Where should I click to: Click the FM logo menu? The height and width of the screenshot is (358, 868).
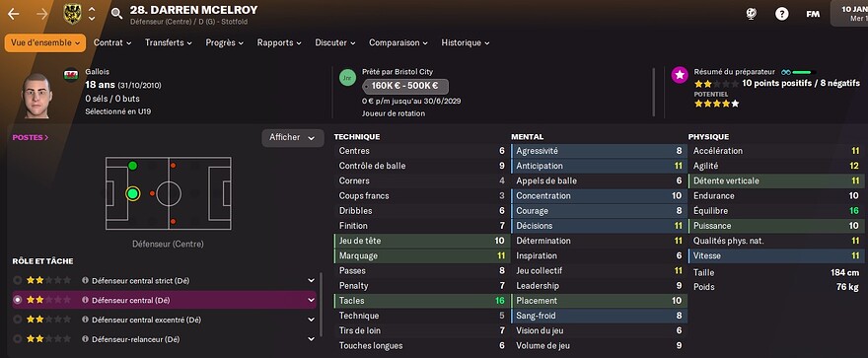tap(813, 15)
